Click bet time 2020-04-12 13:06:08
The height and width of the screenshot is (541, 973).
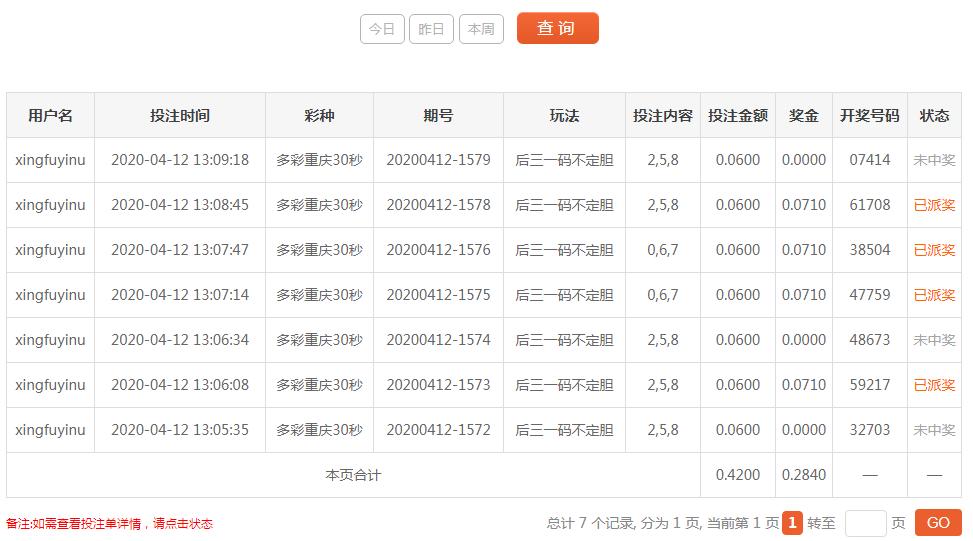(180, 385)
